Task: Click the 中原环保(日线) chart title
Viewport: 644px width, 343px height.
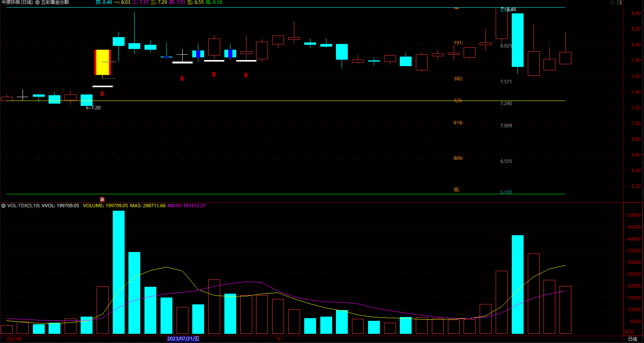Action: [17, 2]
